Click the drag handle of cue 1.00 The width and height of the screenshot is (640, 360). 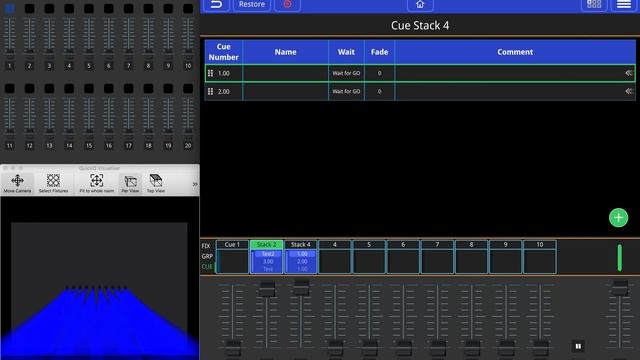(x=211, y=73)
